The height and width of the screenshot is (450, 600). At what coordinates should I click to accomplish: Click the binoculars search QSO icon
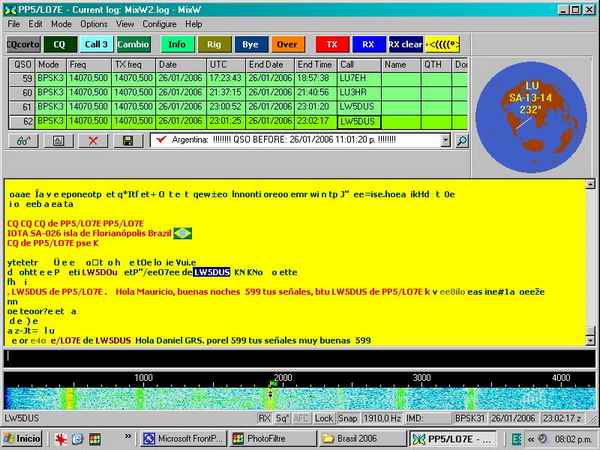pos(24,141)
